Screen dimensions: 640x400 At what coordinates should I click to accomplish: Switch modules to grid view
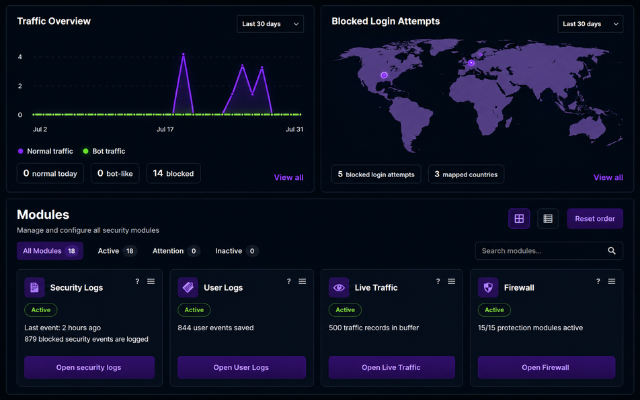pyautogui.click(x=519, y=219)
